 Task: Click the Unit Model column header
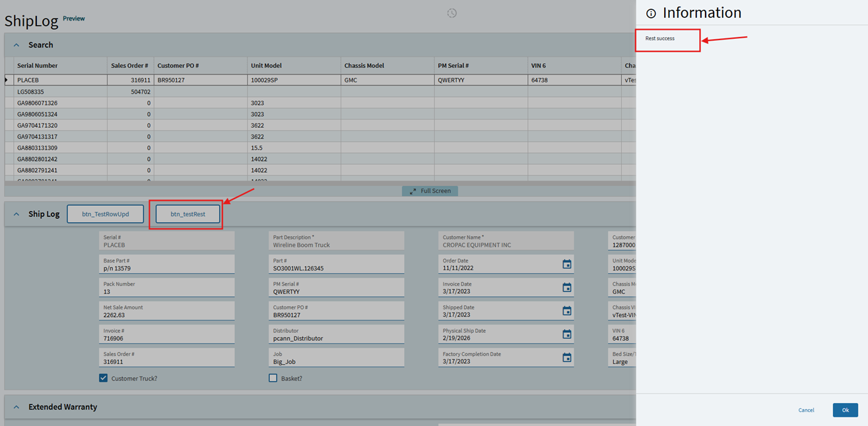[294, 65]
